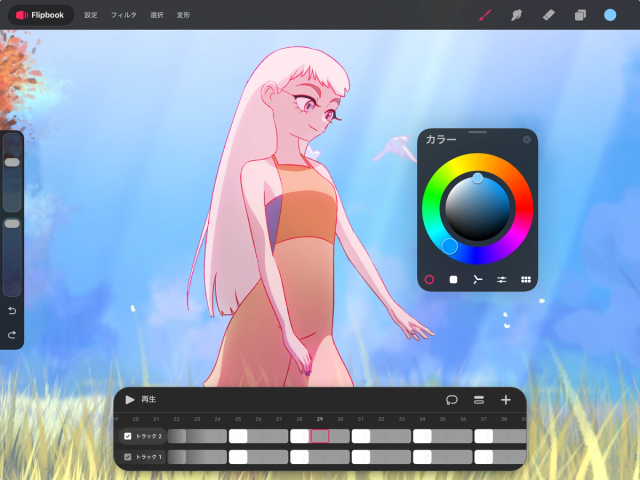The height and width of the screenshot is (480, 640).
Task: Jump to frame 34 on timeline ruler
Action: (422, 419)
